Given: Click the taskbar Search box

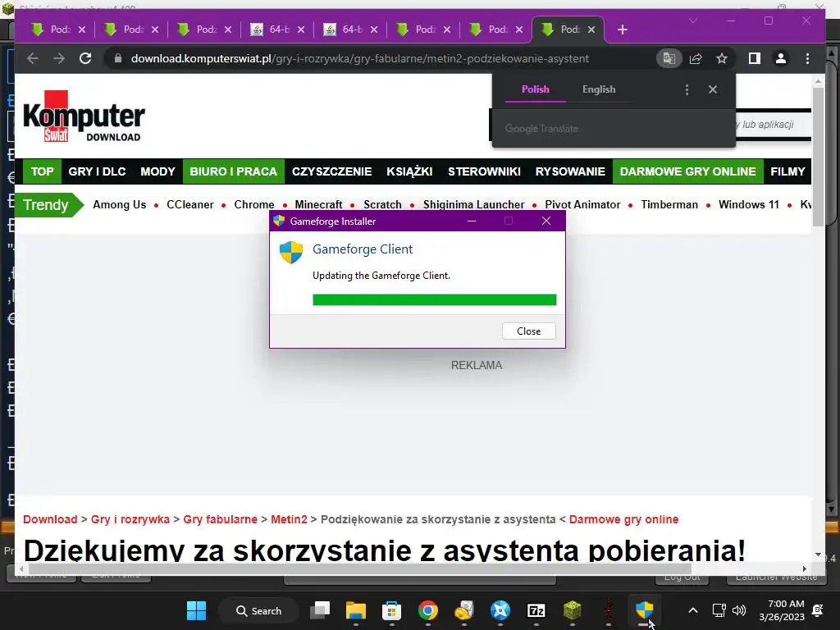Looking at the screenshot, I should 258,610.
